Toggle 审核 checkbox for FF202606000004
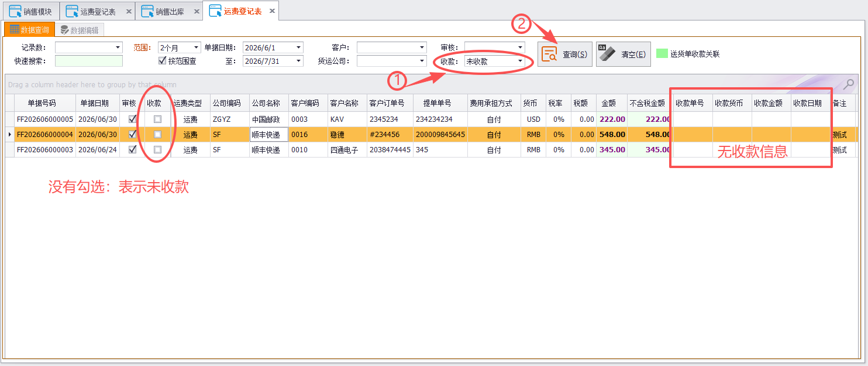 pyautogui.click(x=132, y=134)
